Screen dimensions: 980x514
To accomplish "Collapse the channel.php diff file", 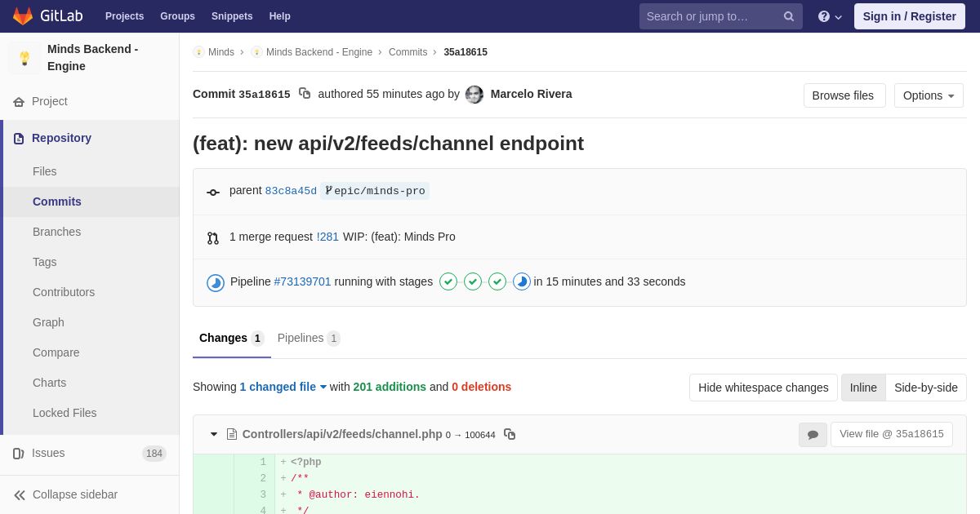I will [x=214, y=434].
